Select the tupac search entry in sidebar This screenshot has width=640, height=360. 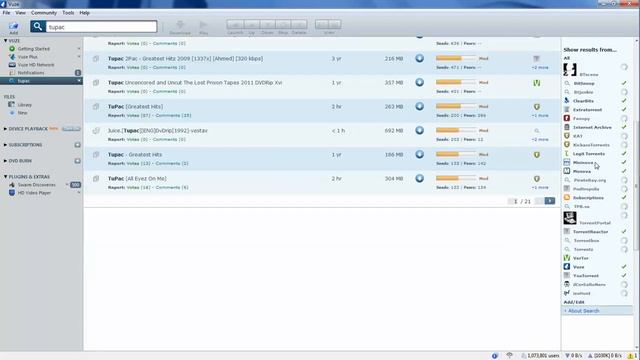click(41, 81)
